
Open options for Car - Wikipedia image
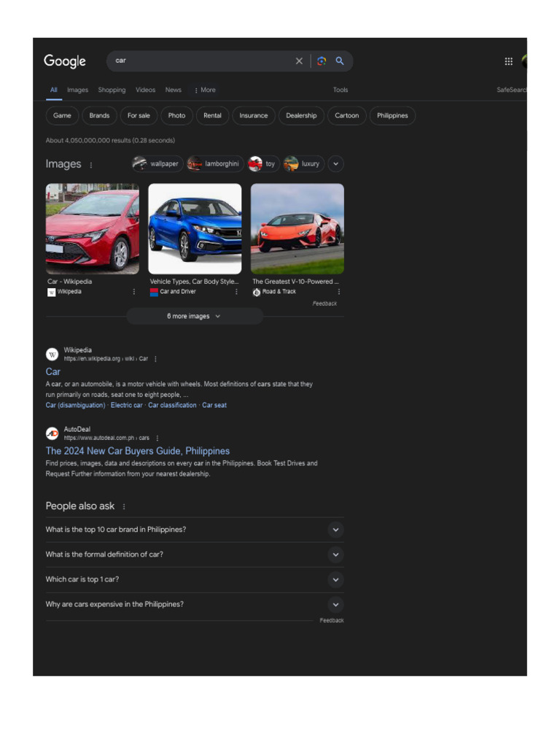pyautogui.click(x=134, y=292)
